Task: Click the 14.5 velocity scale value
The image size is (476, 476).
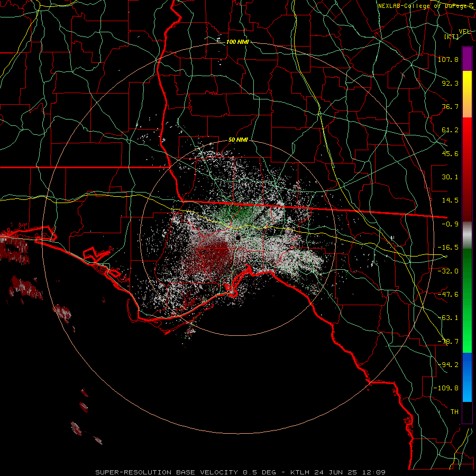Action: tap(450, 200)
